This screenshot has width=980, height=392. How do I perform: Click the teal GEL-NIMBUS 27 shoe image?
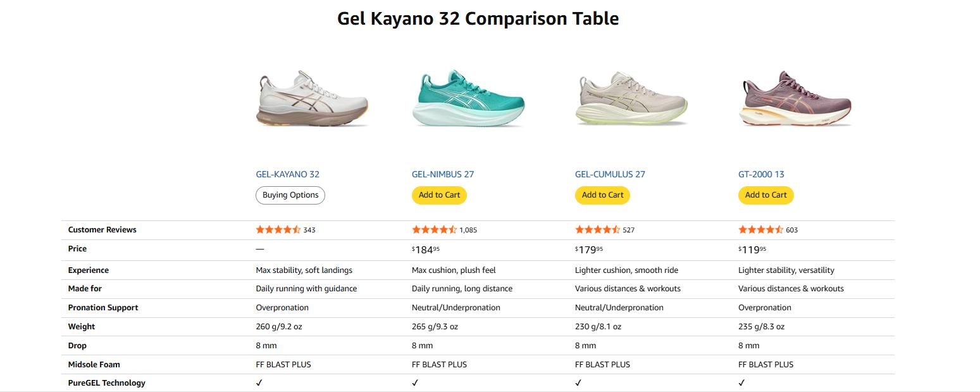[468, 99]
